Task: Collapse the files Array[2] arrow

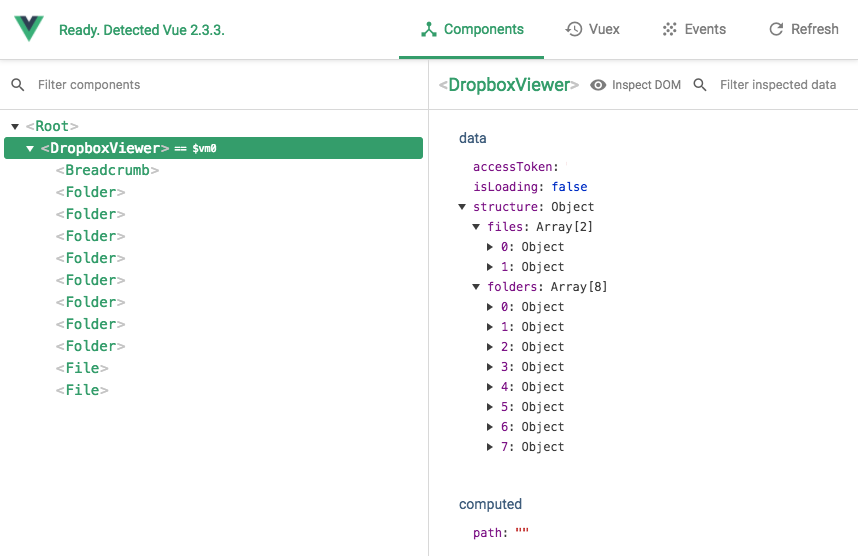Action: pyautogui.click(x=476, y=227)
